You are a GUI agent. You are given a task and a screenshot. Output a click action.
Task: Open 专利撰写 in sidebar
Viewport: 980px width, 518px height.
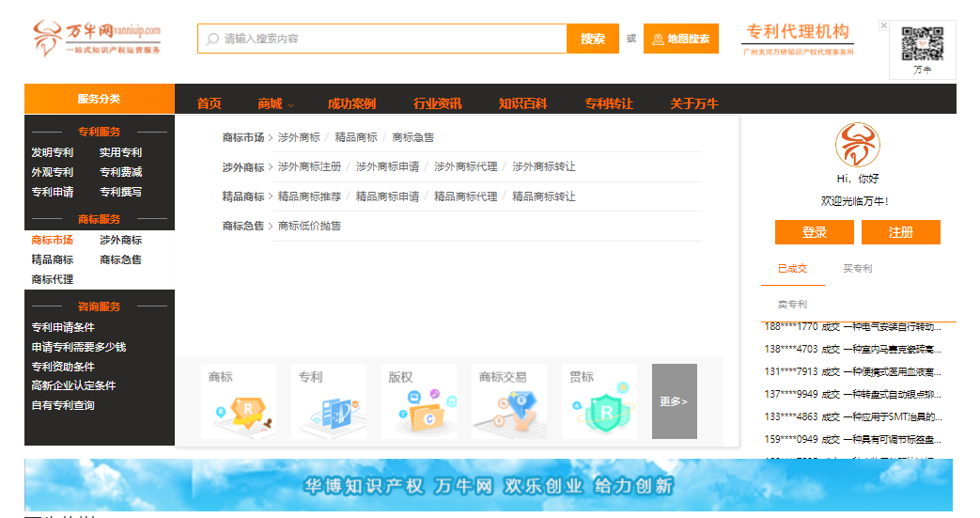[120, 192]
